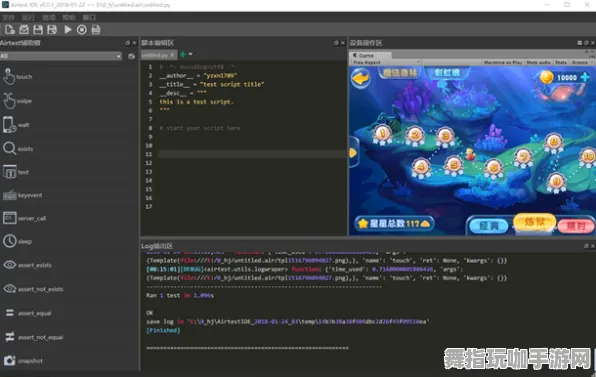Select the keyevent command
596x377 pixels.
coord(23,195)
